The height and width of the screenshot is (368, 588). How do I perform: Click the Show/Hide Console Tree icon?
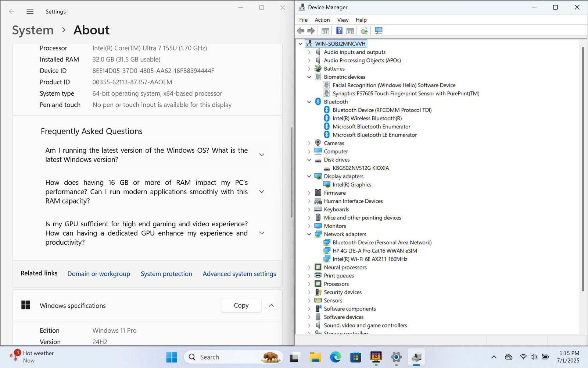tap(325, 31)
